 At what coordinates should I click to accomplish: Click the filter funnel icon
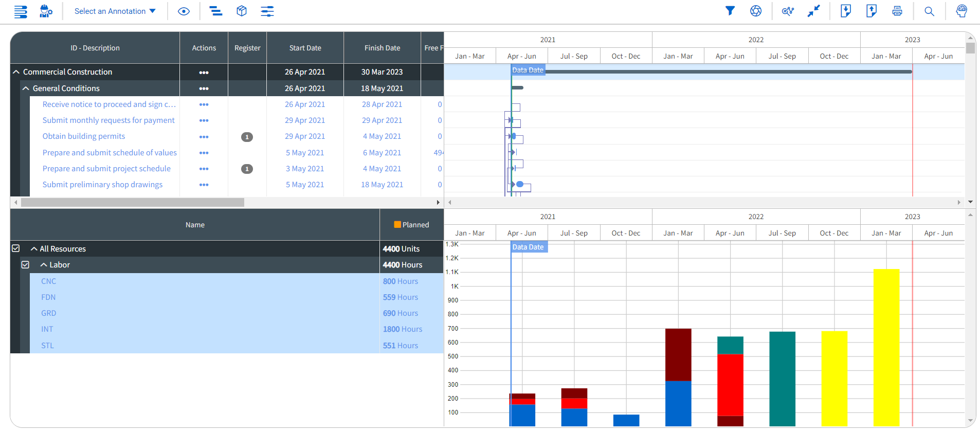click(730, 11)
